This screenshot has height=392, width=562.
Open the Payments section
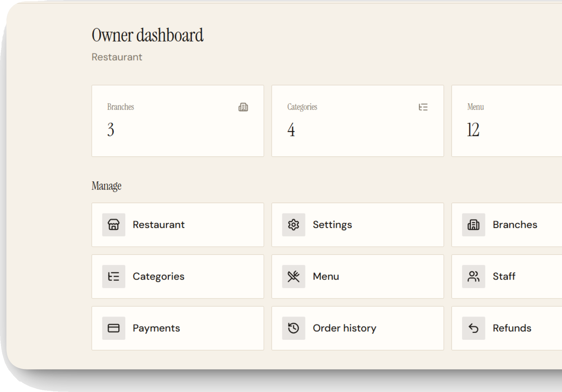(x=178, y=328)
